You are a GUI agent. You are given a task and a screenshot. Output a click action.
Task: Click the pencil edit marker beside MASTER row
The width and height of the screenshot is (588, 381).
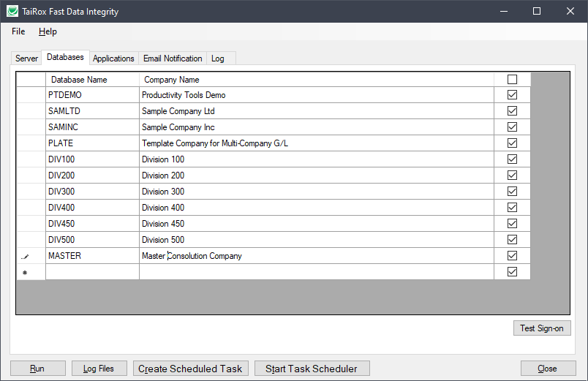[25, 257]
